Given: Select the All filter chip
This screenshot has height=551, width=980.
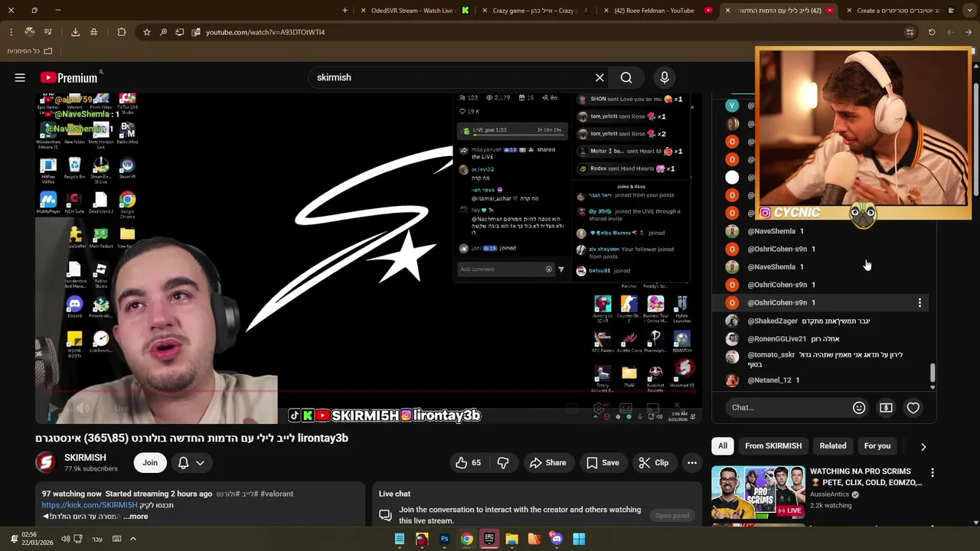Looking at the screenshot, I should [722, 446].
